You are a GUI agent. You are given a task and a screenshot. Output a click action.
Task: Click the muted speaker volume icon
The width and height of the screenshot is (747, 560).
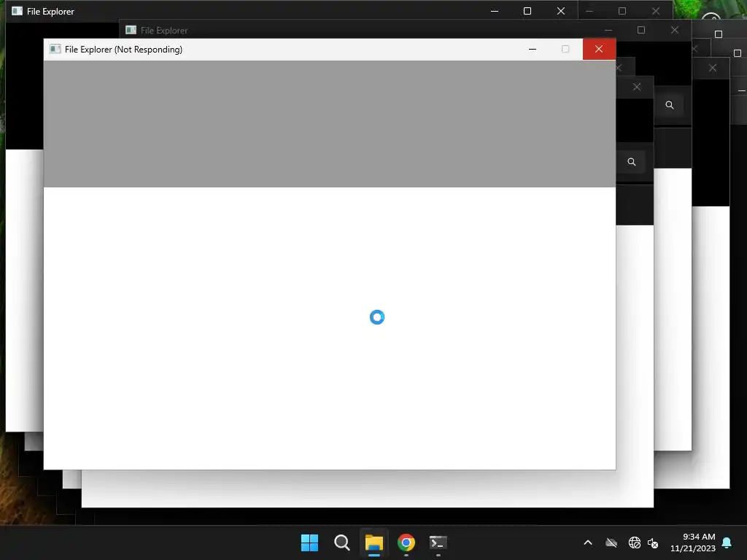(x=653, y=542)
